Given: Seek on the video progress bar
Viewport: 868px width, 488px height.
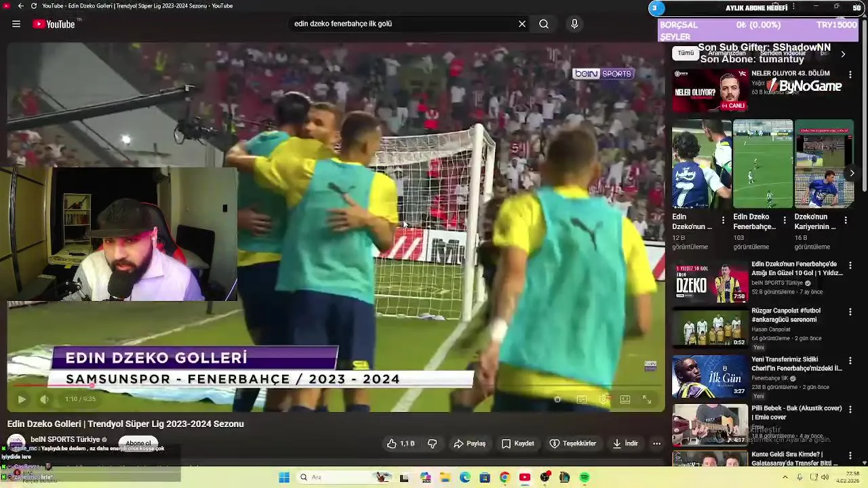Looking at the screenshot, I should pyautogui.click(x=336, y=387).
